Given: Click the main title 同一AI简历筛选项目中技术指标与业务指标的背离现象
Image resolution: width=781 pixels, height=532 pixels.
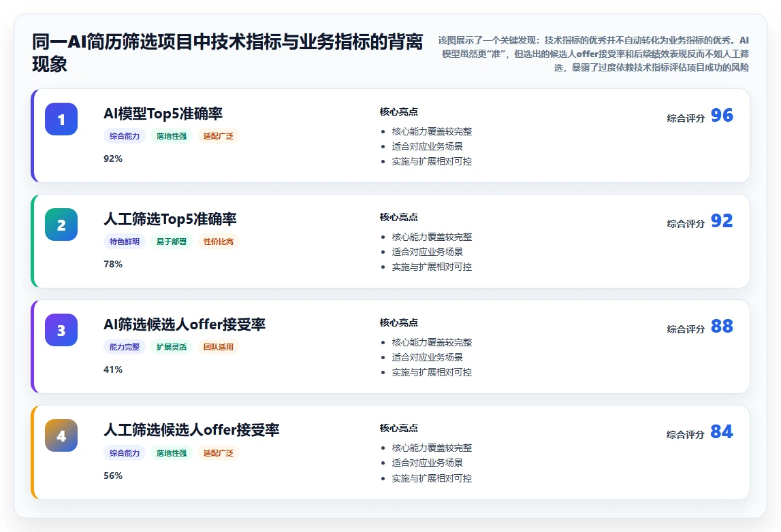Looking at the screenshot, I should 227,53.
